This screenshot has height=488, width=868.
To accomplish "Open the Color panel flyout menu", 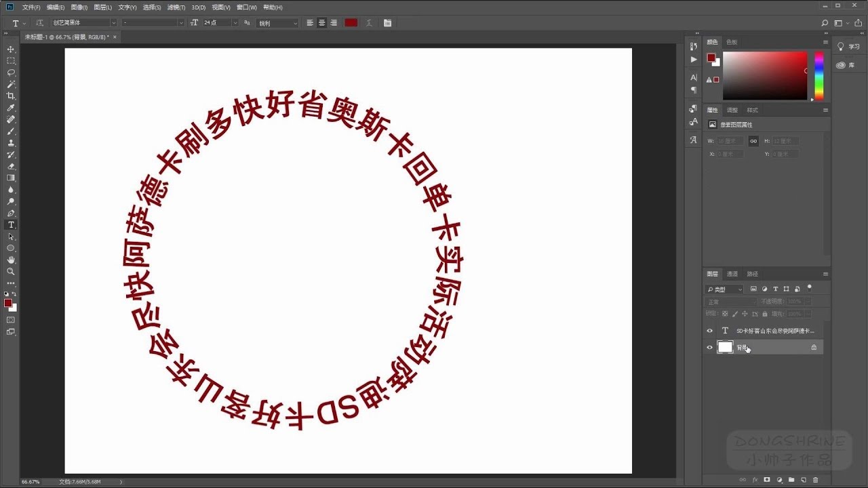I will 825,42.
